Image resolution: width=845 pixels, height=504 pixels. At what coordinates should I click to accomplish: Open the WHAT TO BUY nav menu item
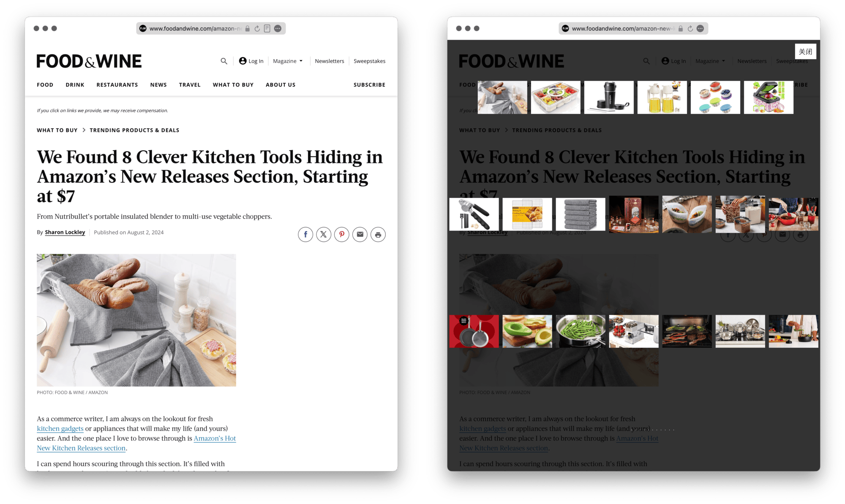pyautogui.click(x=233, y=84)
